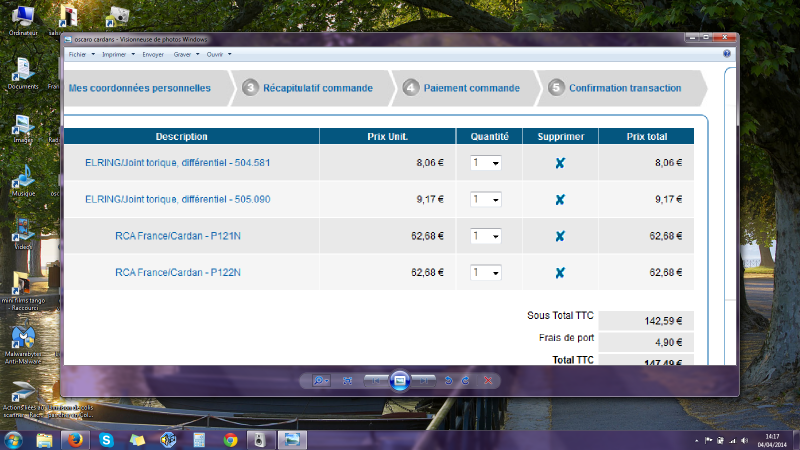The image size is (800, 450).
Task: Open quantity dropdown for Cardan P121N row
Action: 486,236
